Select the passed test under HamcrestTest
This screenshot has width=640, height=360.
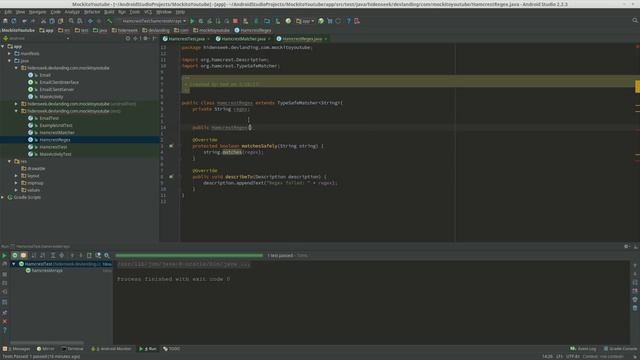tap(47, 271)
